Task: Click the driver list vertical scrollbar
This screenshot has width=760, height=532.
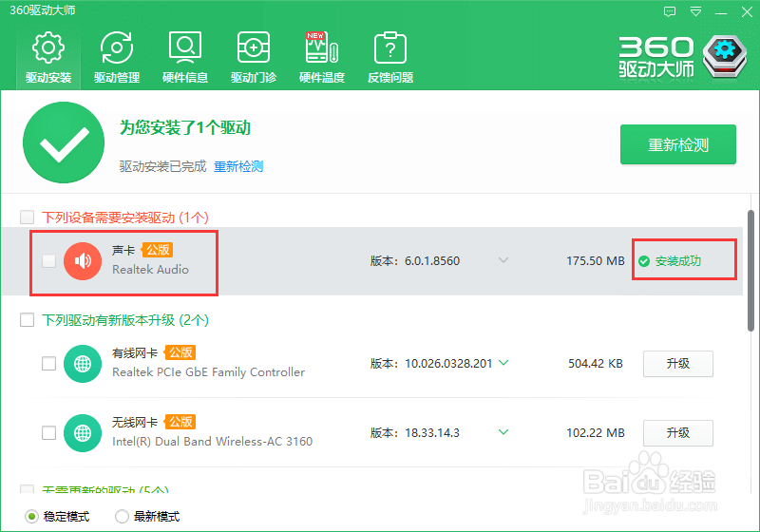Action: pyautogui.click(x=750, y=272)
